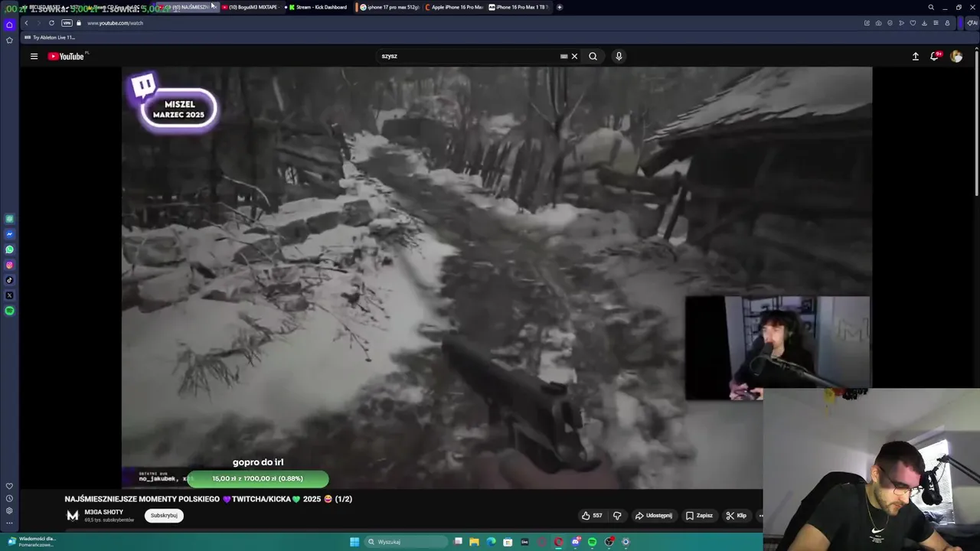
Task: Open the M3GA SHOTY channel avatar
Action: pyautogui.click(x=73, y=516)
